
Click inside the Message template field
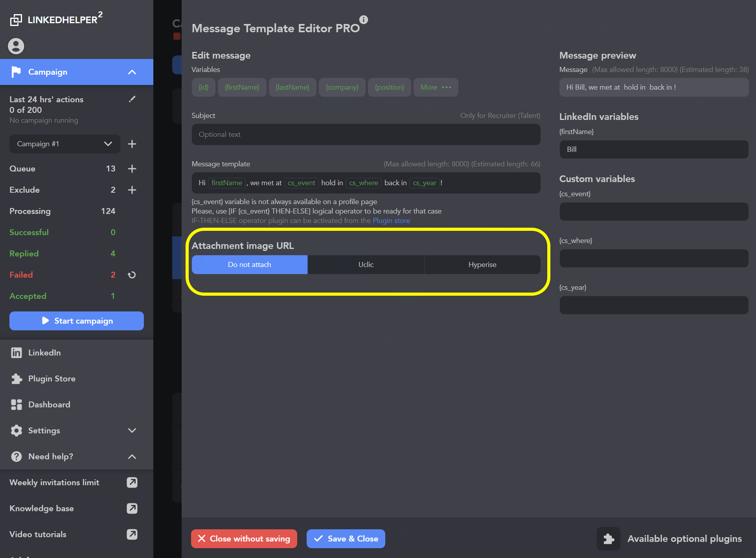366,183
